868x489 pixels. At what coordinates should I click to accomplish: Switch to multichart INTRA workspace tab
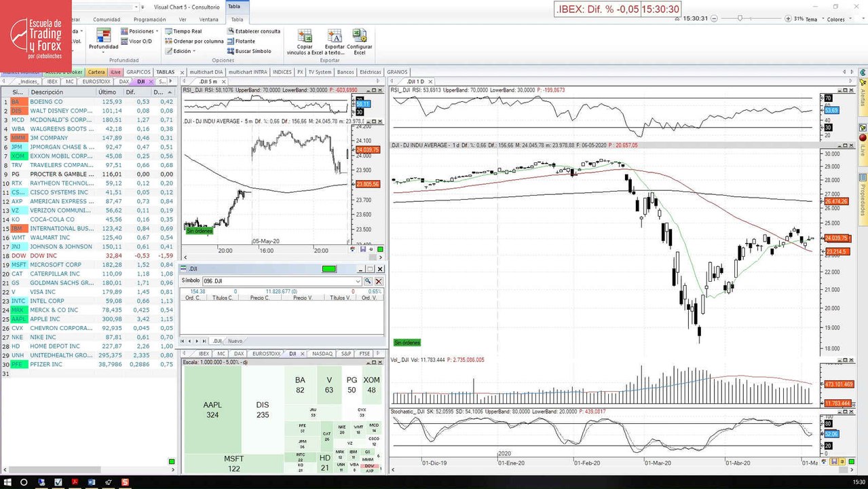point(247,72)
